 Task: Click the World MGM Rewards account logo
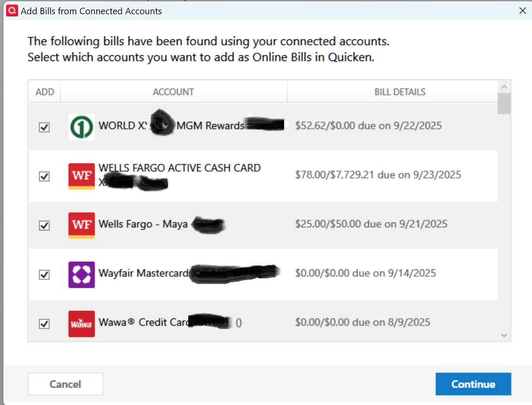(82, 127)
